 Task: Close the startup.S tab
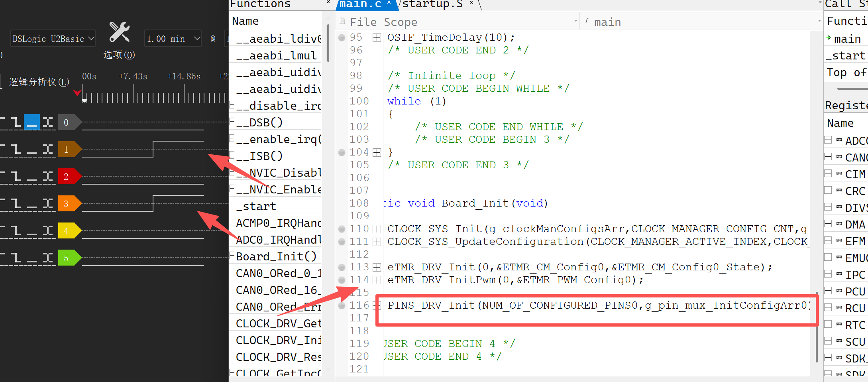click(471, 3)
